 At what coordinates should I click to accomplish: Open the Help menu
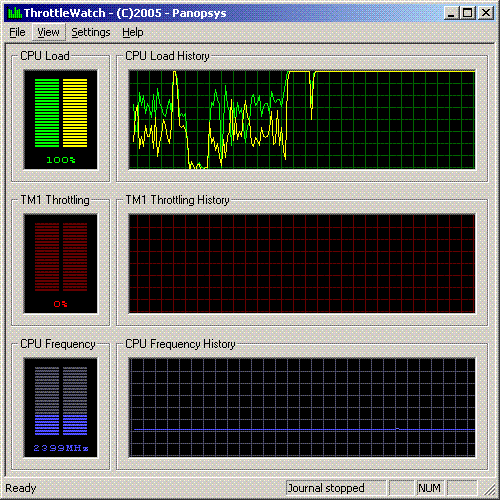click(x=133, y=32)
